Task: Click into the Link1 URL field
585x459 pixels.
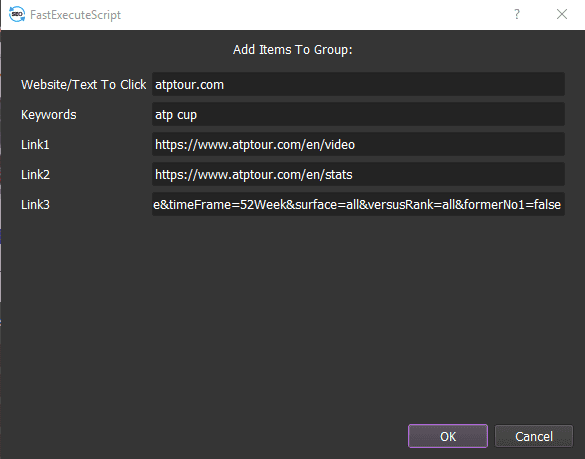Action: 358,144
